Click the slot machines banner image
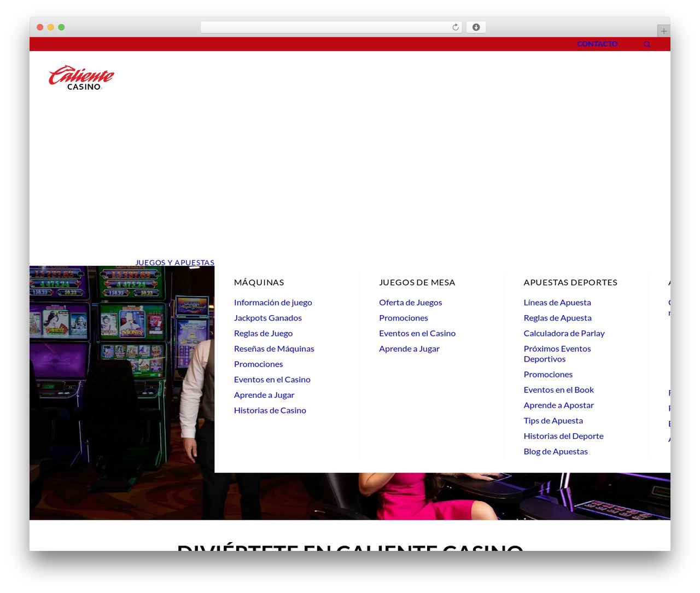This screenshot has height=593, width=700. point(122,393)
